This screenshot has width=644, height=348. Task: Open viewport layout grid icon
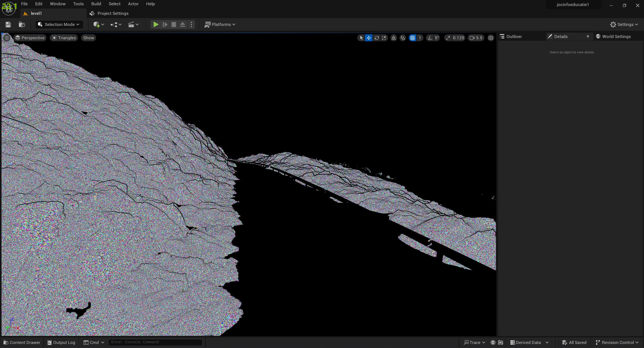pos(490,38)
